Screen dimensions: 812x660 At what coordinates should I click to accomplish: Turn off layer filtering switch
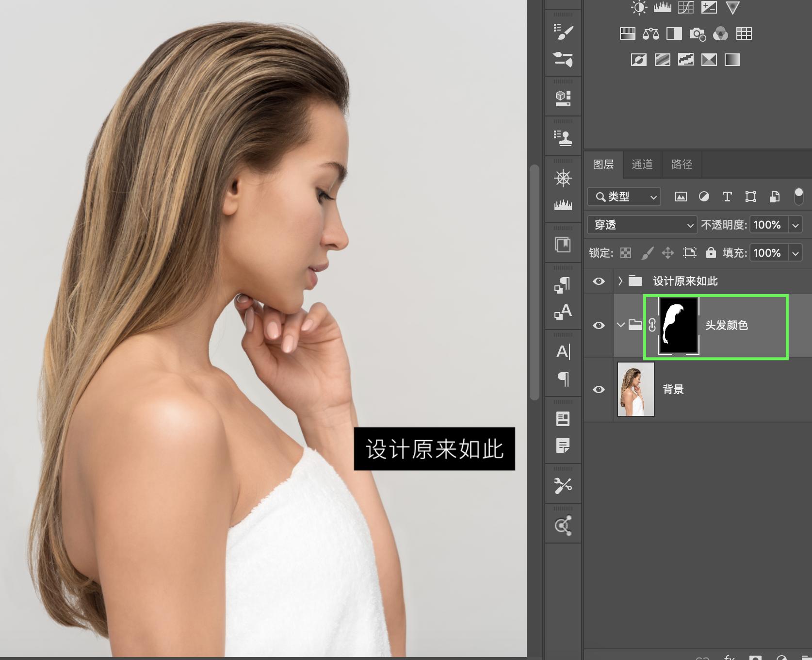click(x=798, y=197)
